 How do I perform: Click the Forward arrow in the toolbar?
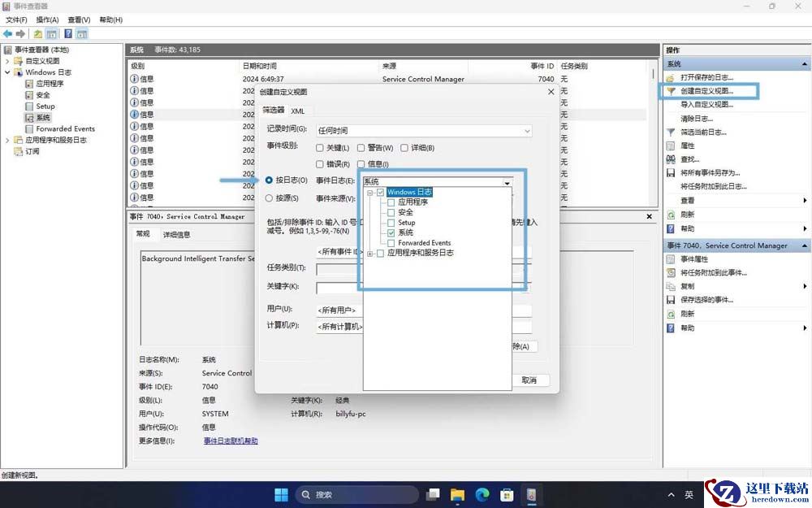[x=21, y=33]
